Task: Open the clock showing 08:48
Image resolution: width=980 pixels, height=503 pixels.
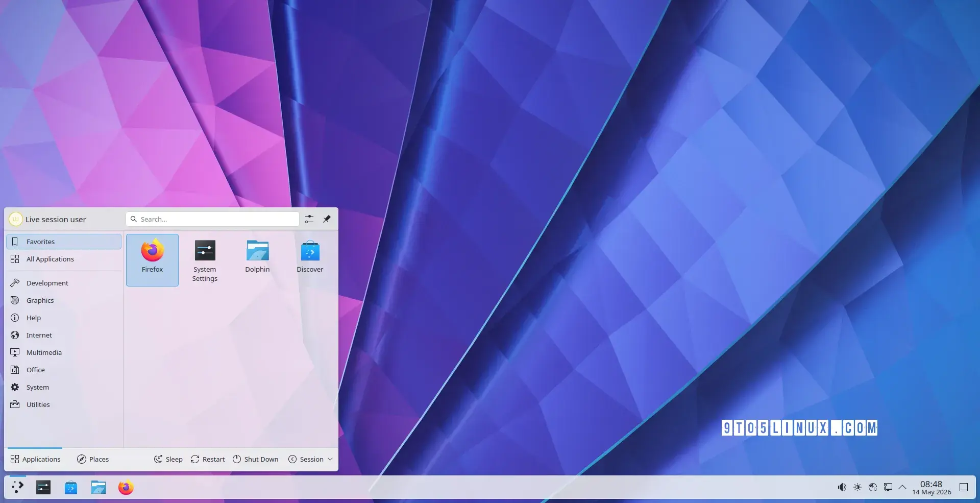Action: [932, 488]
